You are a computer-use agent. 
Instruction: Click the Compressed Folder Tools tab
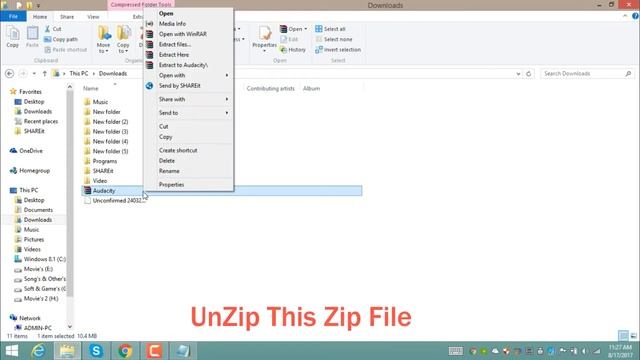[x=141, y=5]
